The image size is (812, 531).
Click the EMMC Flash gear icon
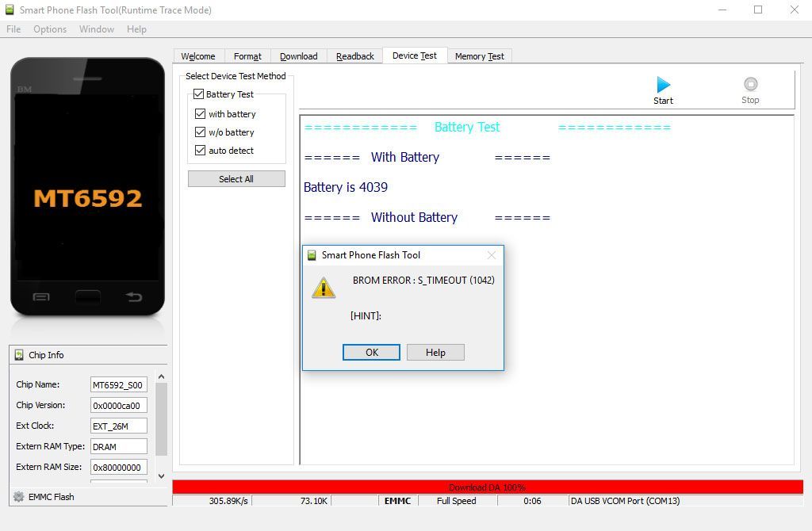(19, 497)
